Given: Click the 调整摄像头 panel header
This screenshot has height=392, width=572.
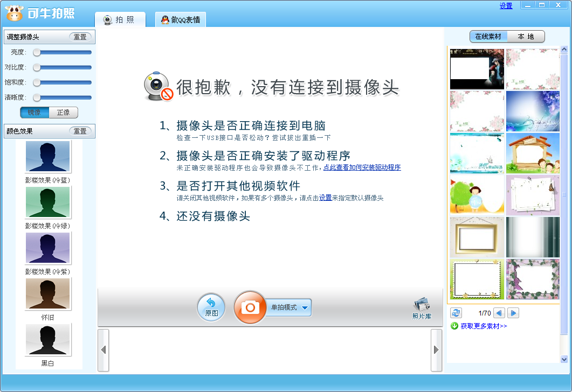Looking at the screenshot, I should (x=49, y=37).
